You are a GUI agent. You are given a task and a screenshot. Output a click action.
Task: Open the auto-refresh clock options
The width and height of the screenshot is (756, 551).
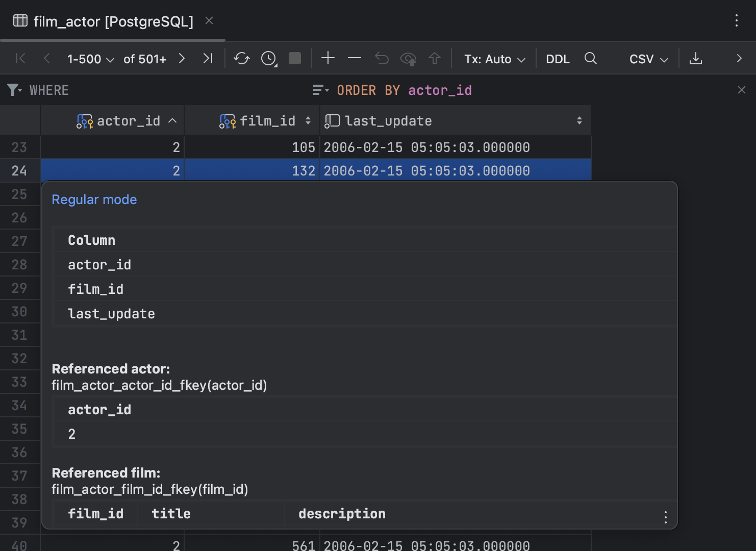click(268, 59)
